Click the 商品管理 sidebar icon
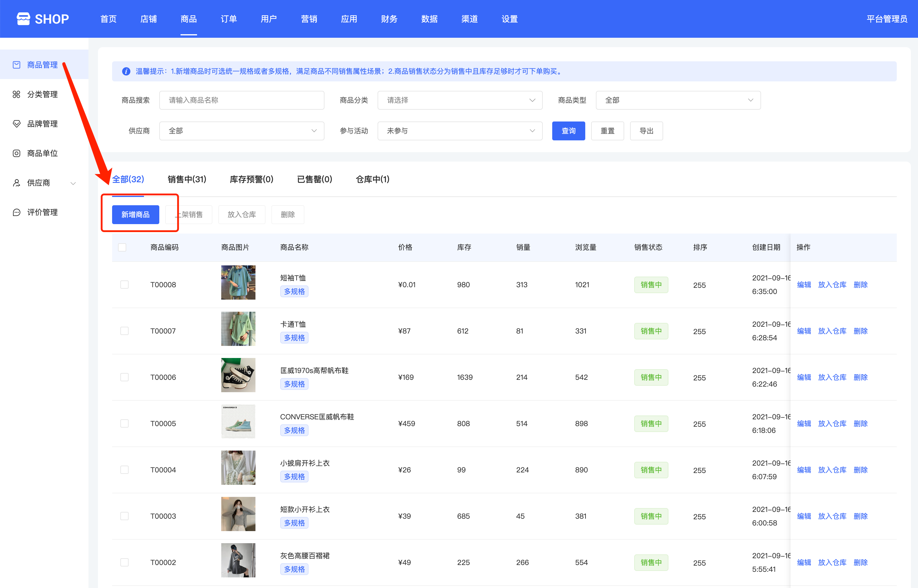Screen dimensions: 918x588 click(x=17, y=65)
